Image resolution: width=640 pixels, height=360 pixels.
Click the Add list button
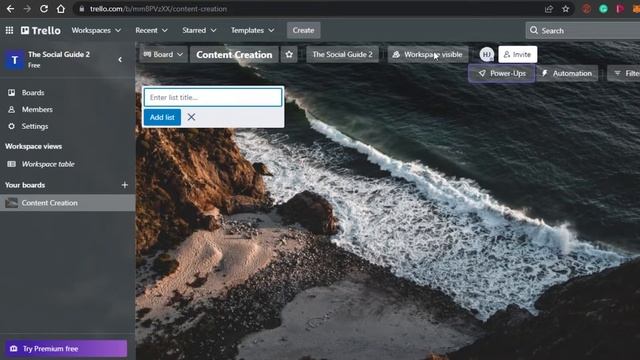pyautogui.click(x=162, y=117)
